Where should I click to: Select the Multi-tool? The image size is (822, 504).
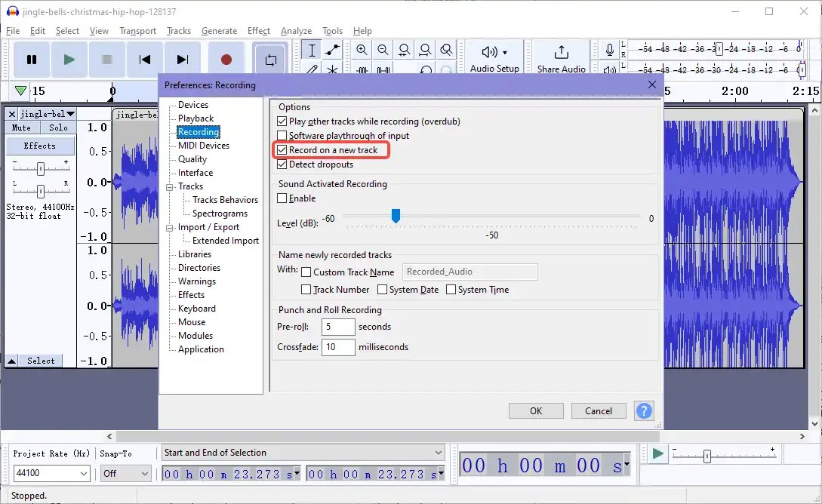[331, 69]
